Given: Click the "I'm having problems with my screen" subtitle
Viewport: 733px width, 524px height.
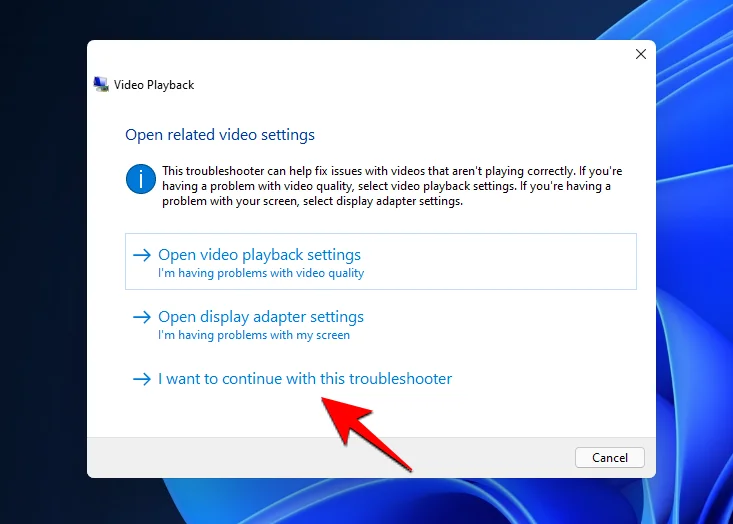Looking at the screenshot, I should point(254,335).
